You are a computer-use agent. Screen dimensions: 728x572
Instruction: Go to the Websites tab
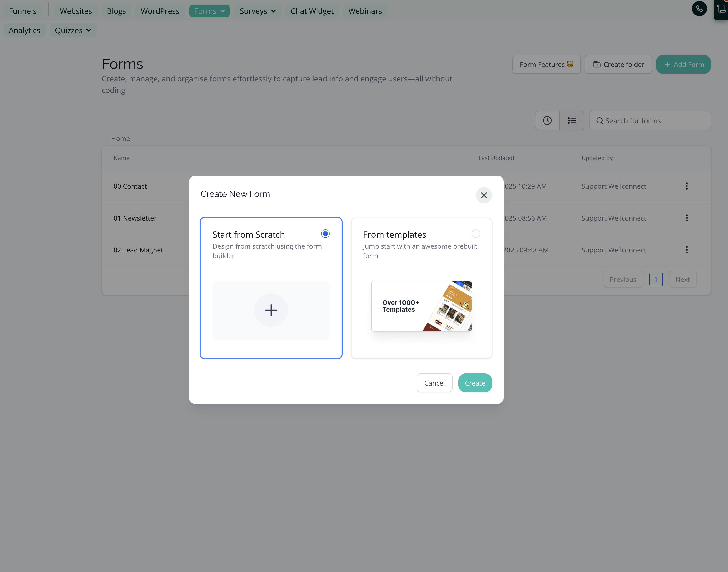point(76,11)
